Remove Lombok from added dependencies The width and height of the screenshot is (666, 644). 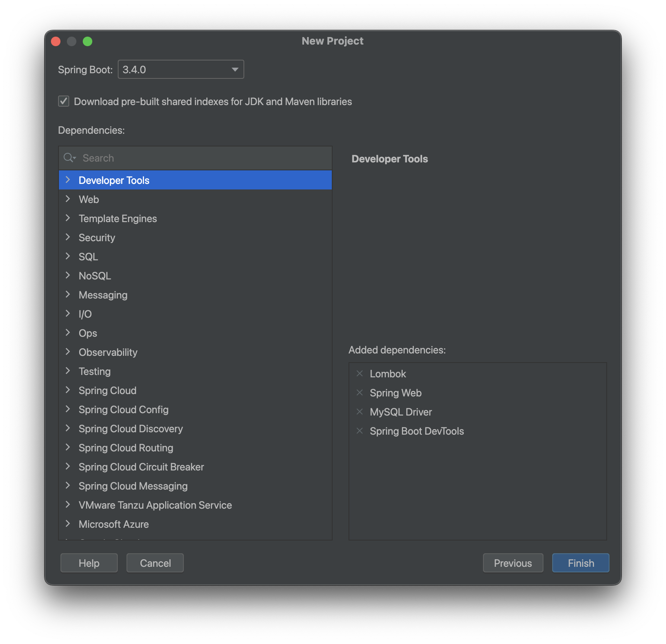pos(360,373)
